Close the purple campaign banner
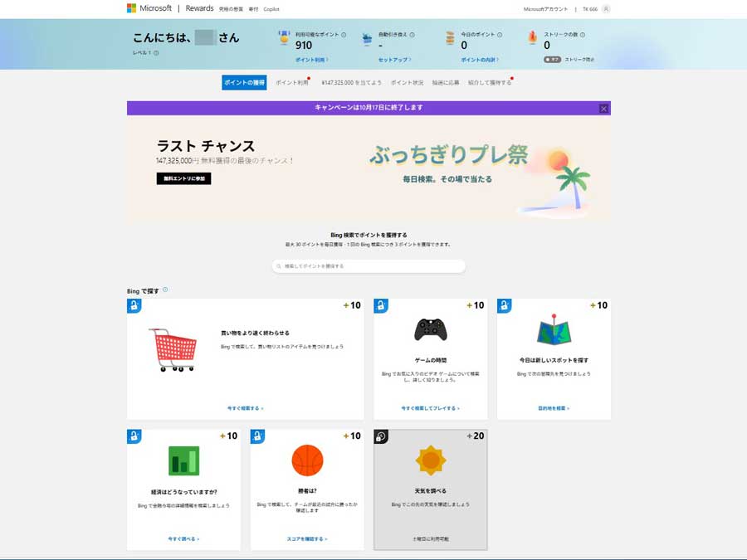Image resolution: width=747 pixels, height=560 pixels. coord(603,109)
